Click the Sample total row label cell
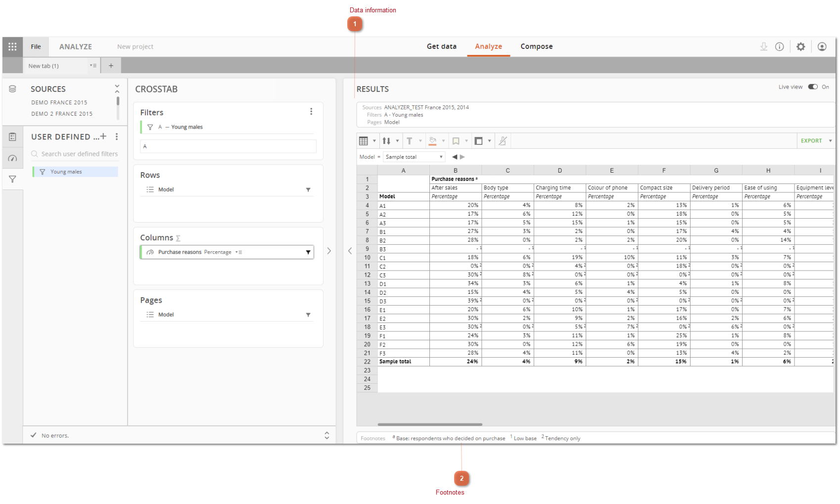This screenshot has height=504, width=840. coord(404,362)
